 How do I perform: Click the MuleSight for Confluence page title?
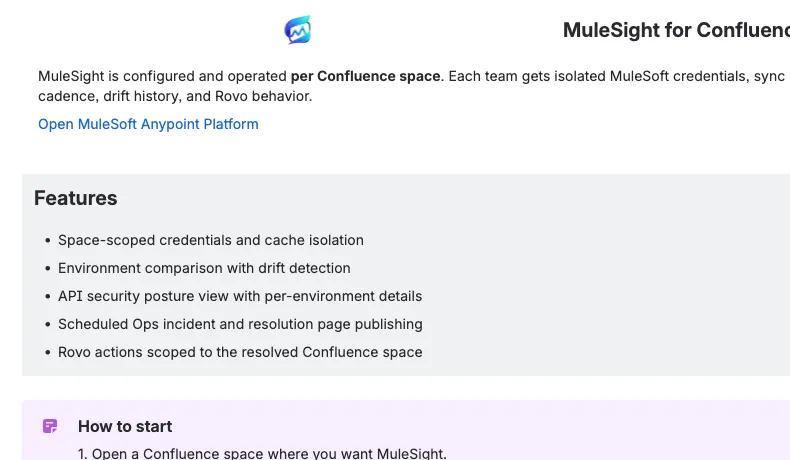675,30
